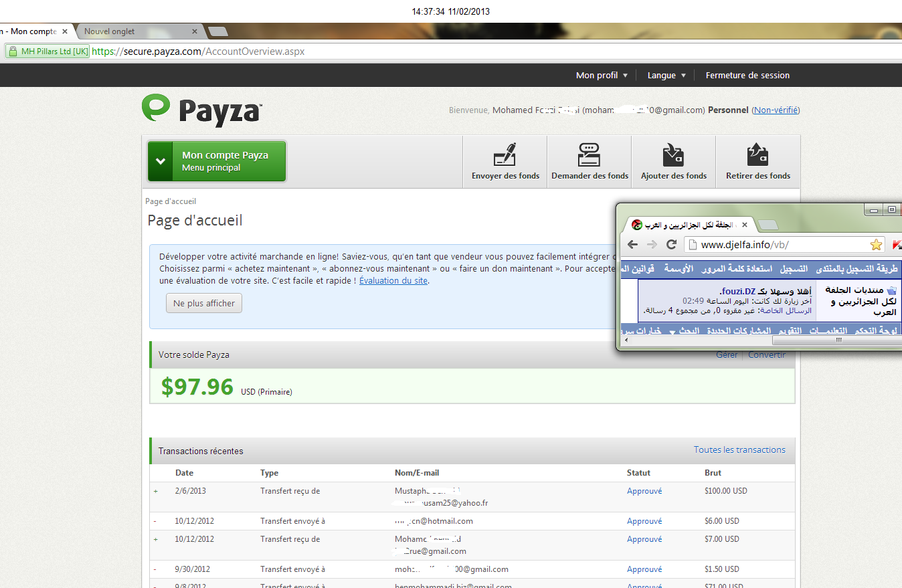The width and height of the screenshot is (902, 588).
Task: Click Kaspersky extension icon in djelfa window
Action: click(897, 245)
